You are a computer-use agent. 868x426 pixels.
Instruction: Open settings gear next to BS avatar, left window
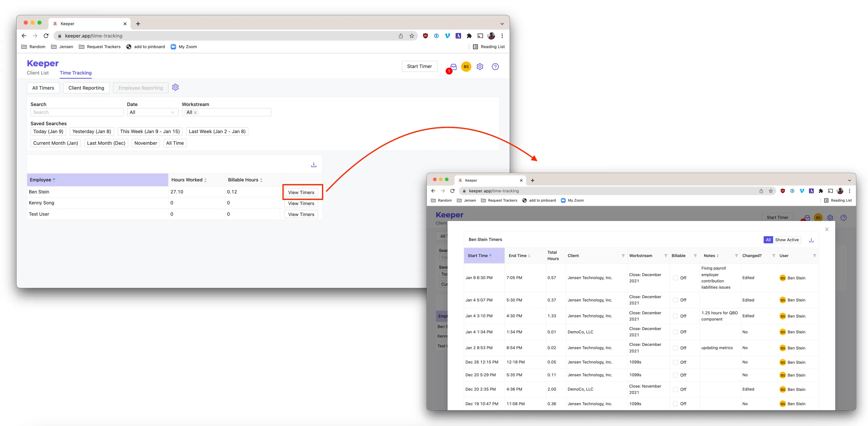pos(480,67)
